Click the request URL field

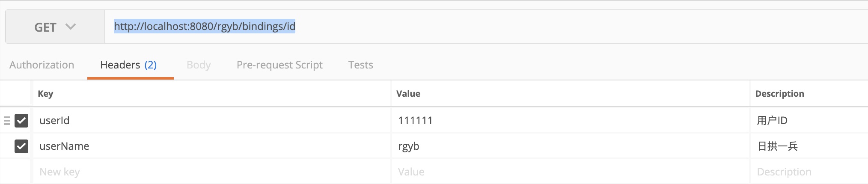point(471,27)
